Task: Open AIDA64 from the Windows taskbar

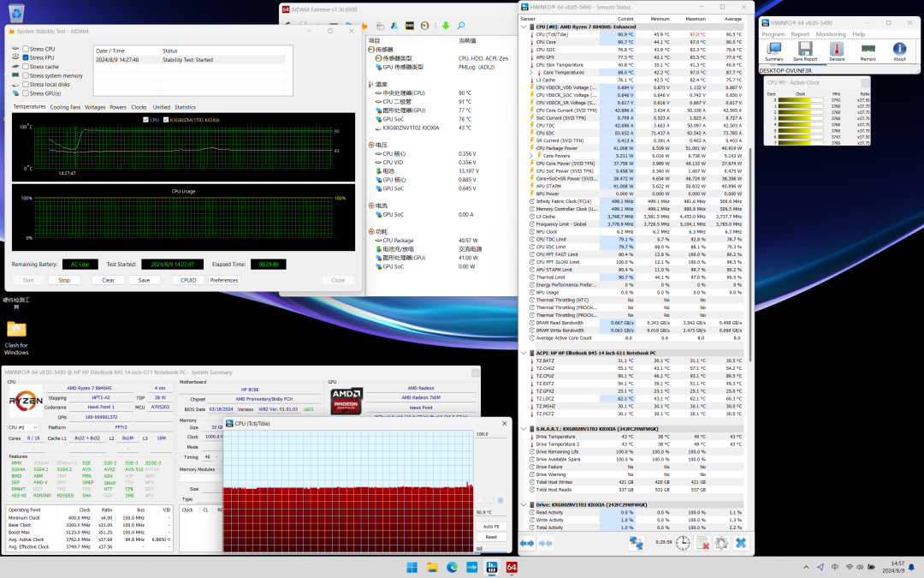Action: click(x=512, y=567)
